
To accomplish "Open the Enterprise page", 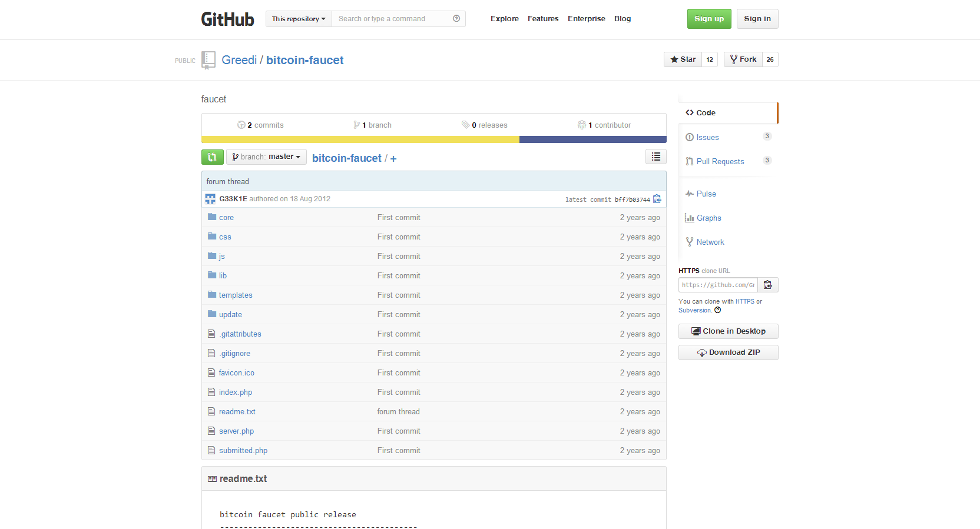I will (587, 19).
